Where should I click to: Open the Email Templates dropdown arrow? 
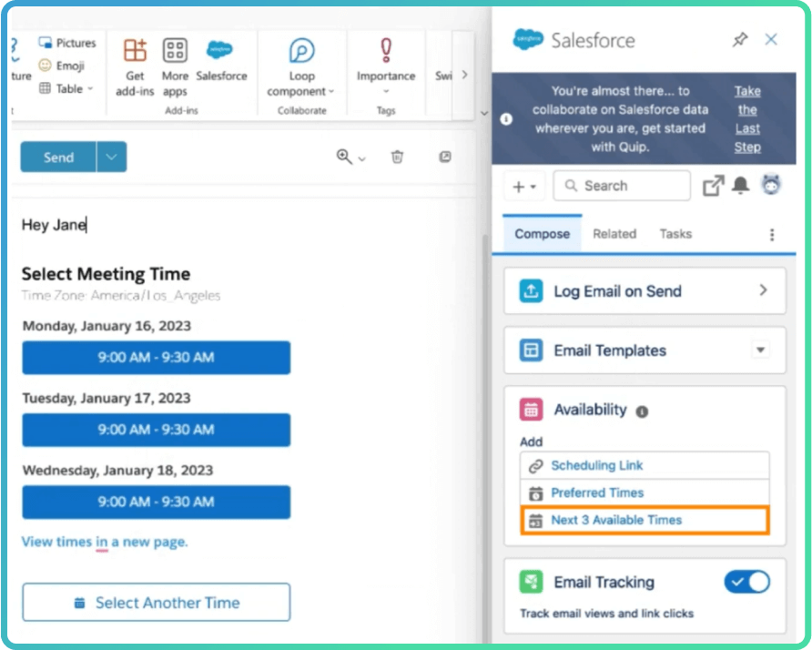point(760,350)
